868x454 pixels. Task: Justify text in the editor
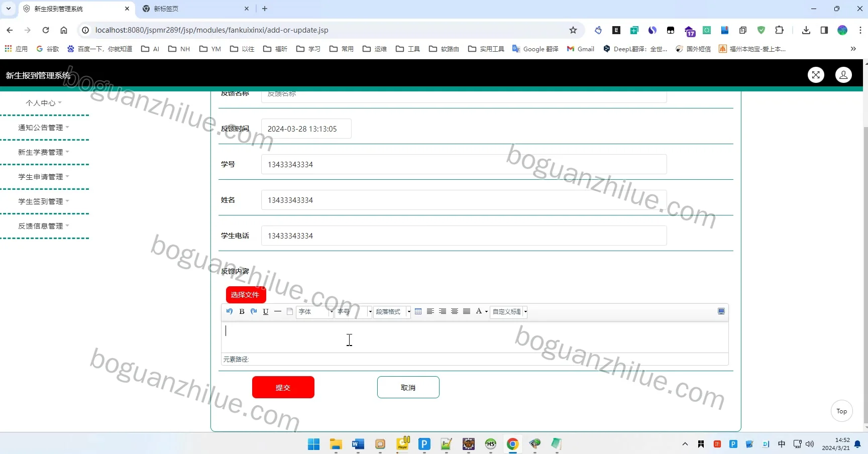[467, 311]
